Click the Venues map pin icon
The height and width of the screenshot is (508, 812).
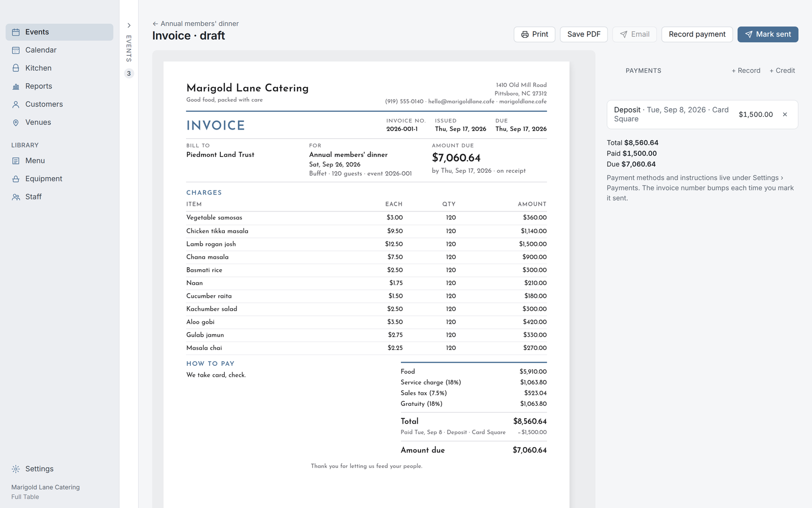[x=16, y=122]
